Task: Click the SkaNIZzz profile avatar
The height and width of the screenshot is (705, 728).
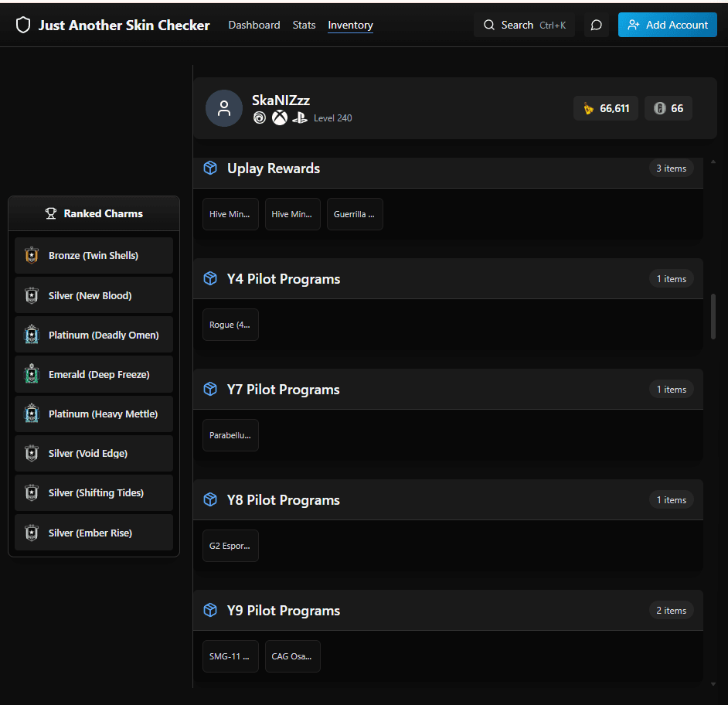Action: [224, 108]
